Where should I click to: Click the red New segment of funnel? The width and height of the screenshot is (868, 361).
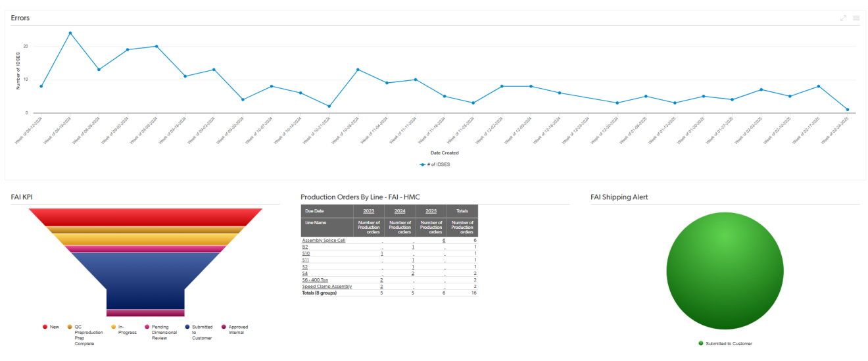(145, 217)
